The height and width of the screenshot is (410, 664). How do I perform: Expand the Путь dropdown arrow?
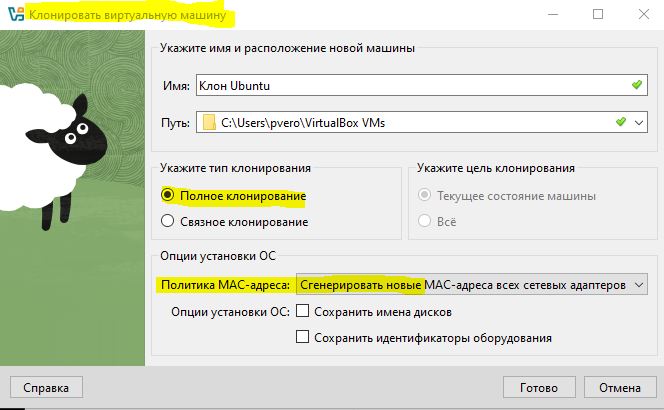(639, 123)
